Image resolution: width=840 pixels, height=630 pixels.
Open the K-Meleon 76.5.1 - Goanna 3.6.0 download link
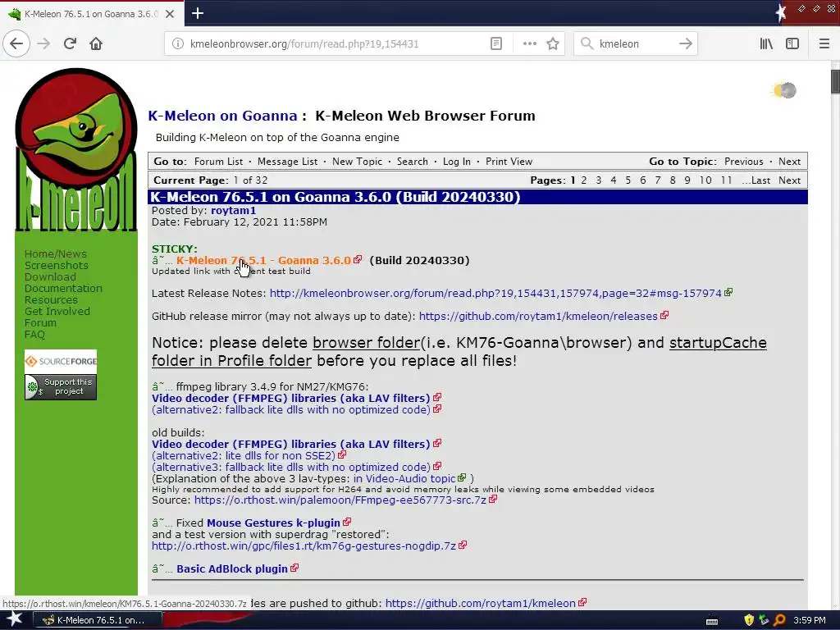pos(263,260)
